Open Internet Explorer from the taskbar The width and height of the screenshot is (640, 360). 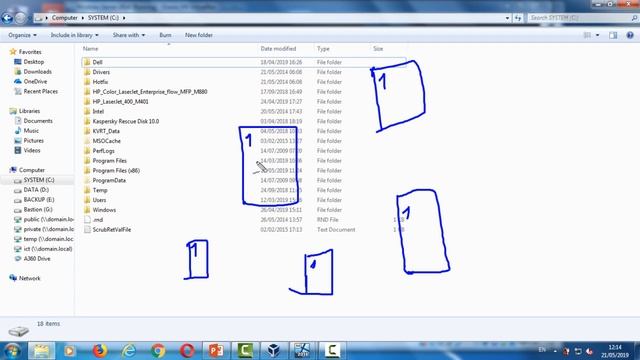point(129,351)
